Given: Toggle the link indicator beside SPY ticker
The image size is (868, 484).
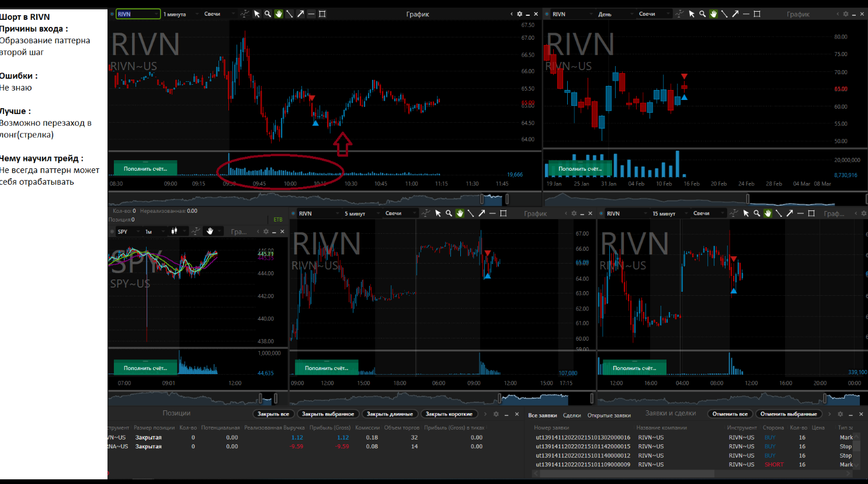Looking at the screenshot, I should click(x=112, y=231).
